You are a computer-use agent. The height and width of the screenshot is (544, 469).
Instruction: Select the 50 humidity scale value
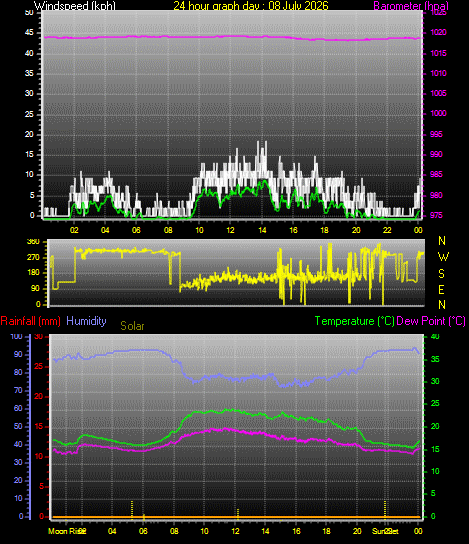(18, 426)
